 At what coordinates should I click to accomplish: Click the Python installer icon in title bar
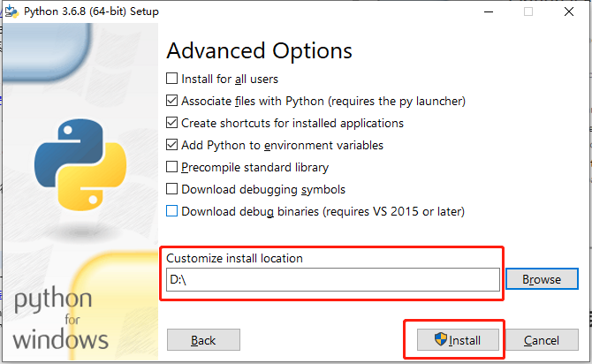[11, 11]
